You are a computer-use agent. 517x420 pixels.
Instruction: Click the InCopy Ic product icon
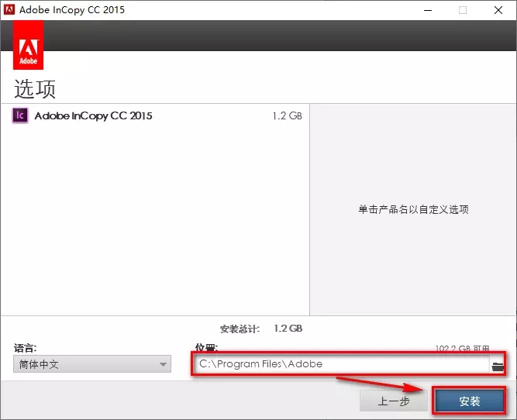coord(21,116)
